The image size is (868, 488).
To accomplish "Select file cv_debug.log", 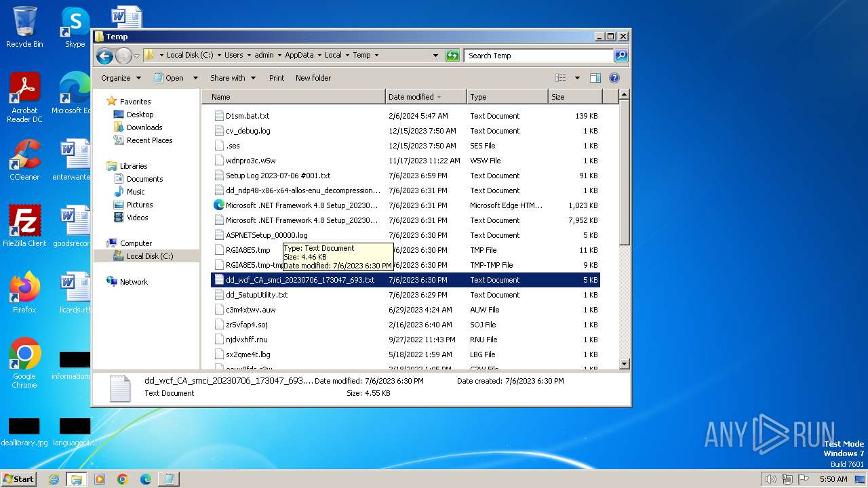I will pos(406,131).
